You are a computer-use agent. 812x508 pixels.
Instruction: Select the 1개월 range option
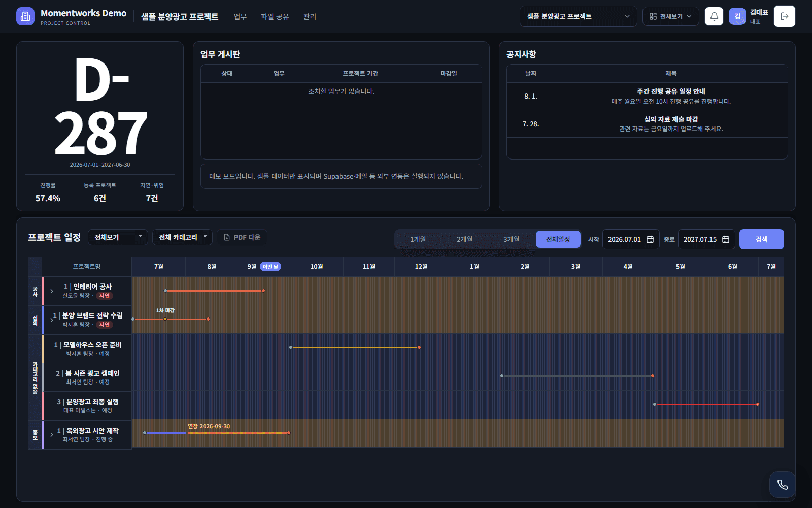pos(418,239)
